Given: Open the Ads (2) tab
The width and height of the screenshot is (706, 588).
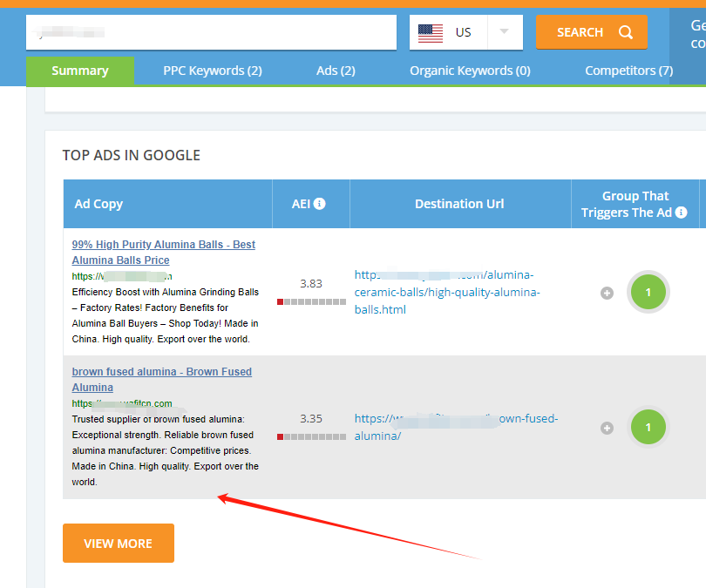Looking at the screenshot, I should click(336, 71).
